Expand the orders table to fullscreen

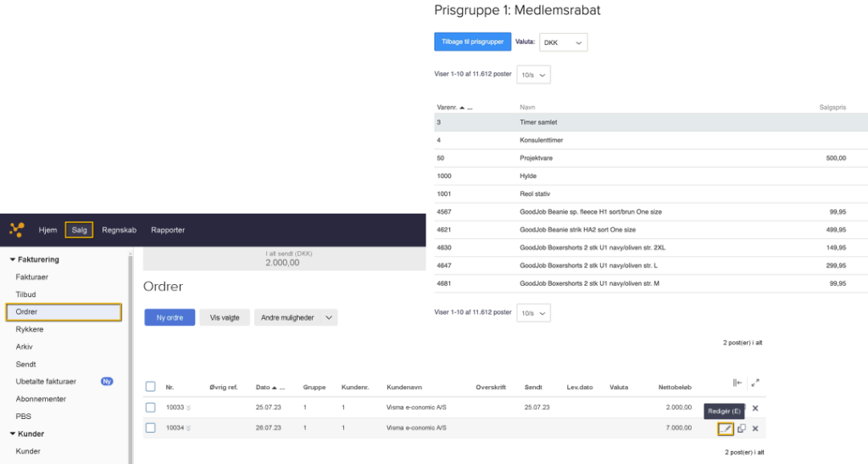click(x=755, y=383)
